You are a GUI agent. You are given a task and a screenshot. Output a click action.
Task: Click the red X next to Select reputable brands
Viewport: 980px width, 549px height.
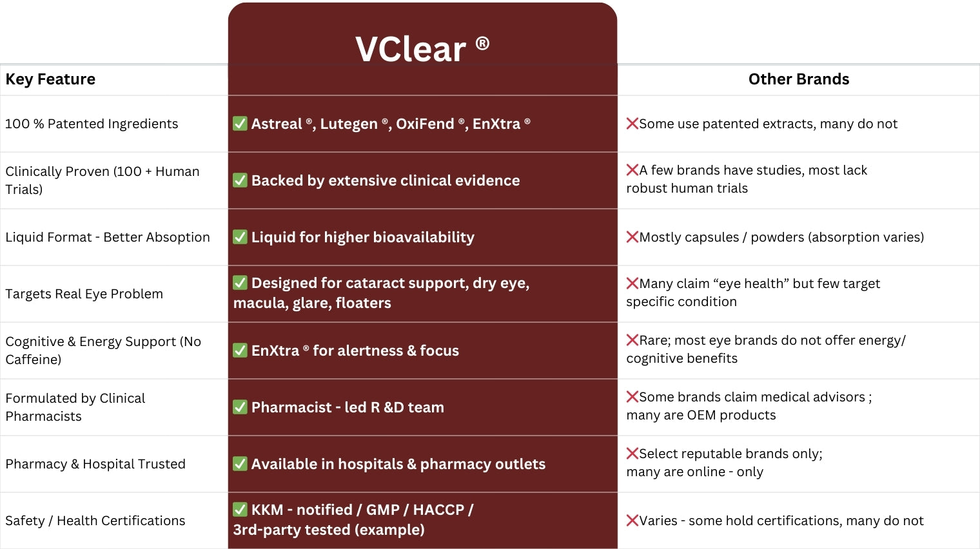pyautogui.click(x=632, y=454)
